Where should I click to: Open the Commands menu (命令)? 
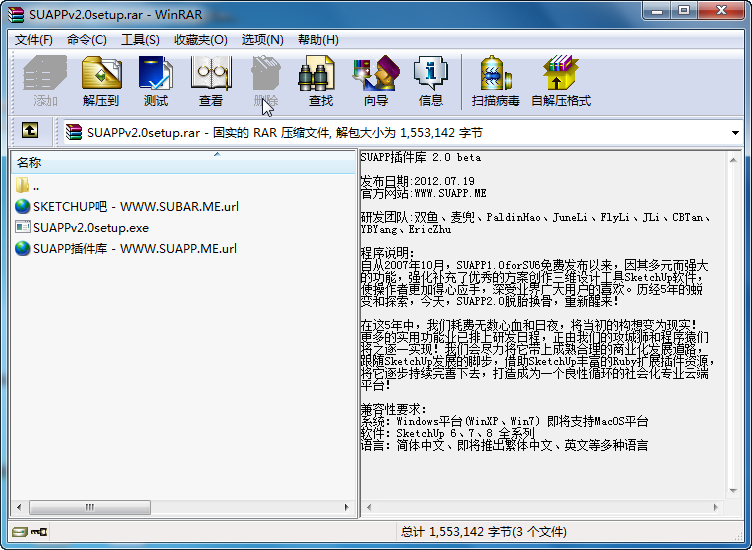click(x=87, y=40)
